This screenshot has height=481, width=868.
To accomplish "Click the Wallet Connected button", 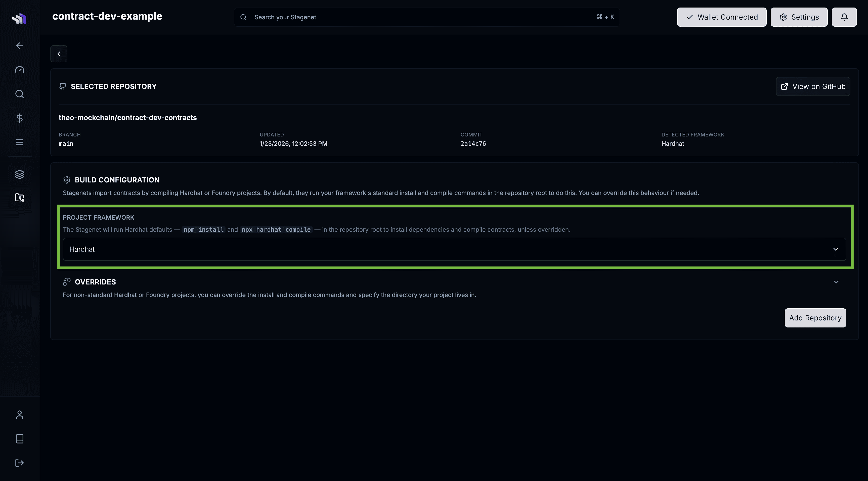I will [x=721, y=17].
